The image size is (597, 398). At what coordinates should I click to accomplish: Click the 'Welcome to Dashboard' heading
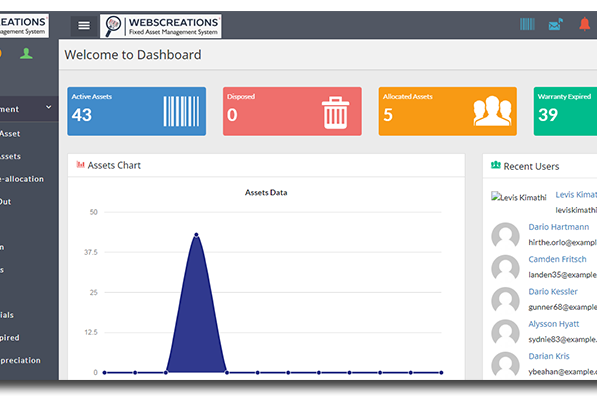pos(132,55)
